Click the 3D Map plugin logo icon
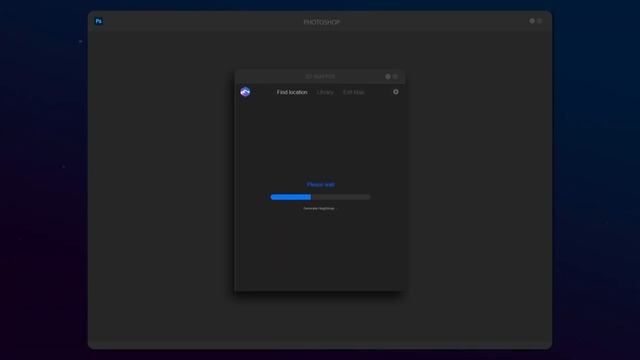Viewport: 640px width, 360px height. [x=245, y=92]
